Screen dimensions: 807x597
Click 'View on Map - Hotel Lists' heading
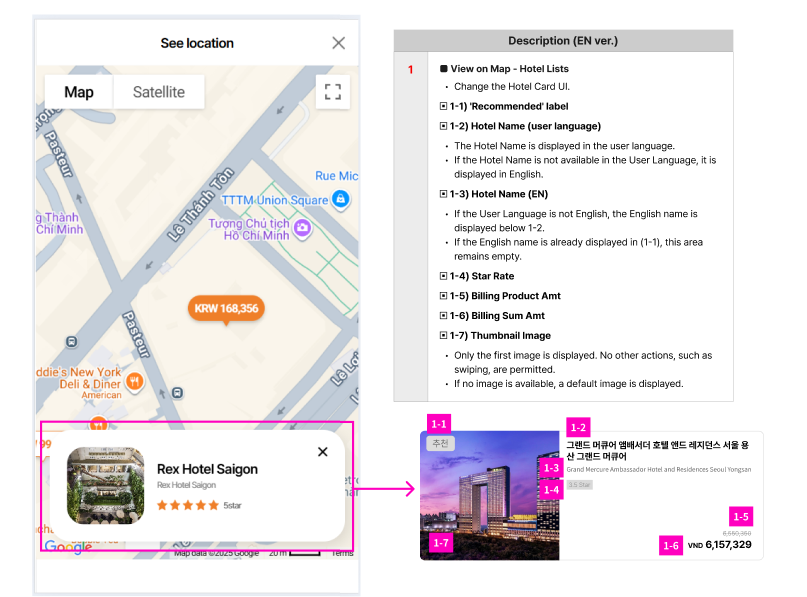[x=510, y=69]
